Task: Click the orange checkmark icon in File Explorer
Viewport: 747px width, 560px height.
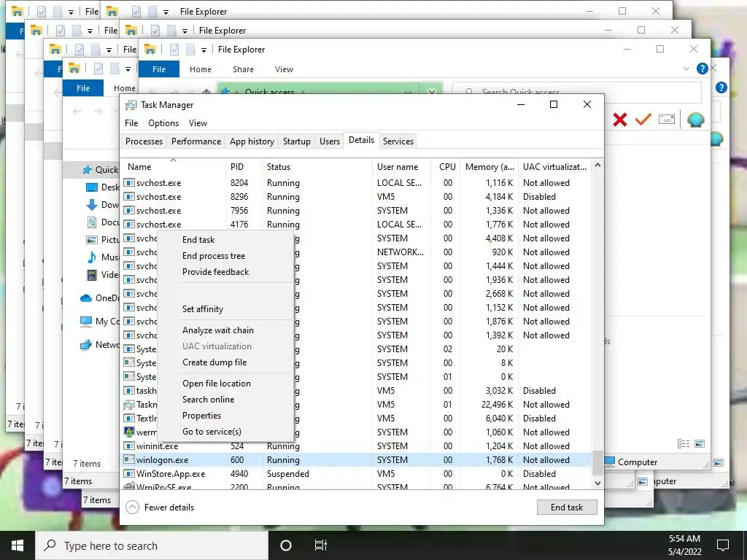Action: pos(643,119)
